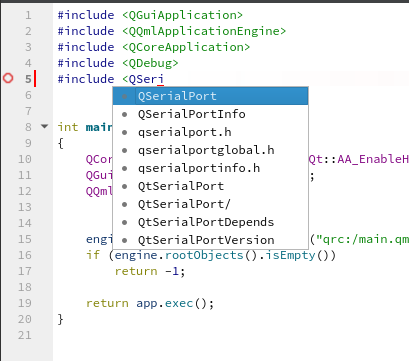The height and width of the screenshot is (361, 409).
Task: Pick qserialport.h completion entry
Action: [210, 132]
